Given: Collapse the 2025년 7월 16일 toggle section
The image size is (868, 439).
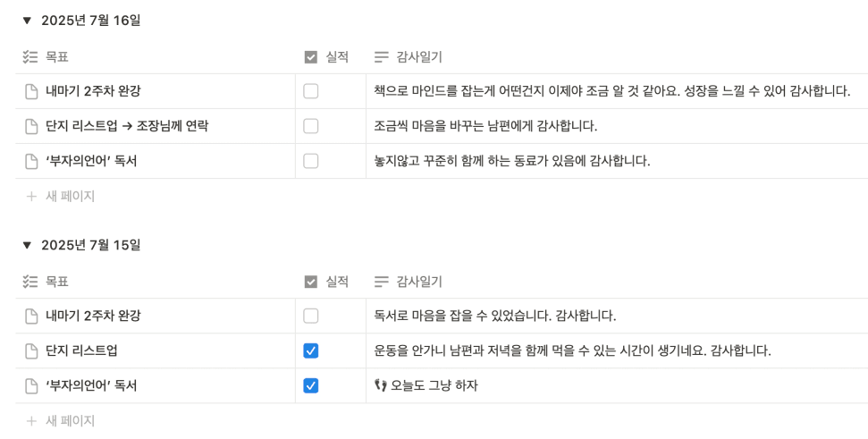Looking at the screenshot, I should 27,21.
